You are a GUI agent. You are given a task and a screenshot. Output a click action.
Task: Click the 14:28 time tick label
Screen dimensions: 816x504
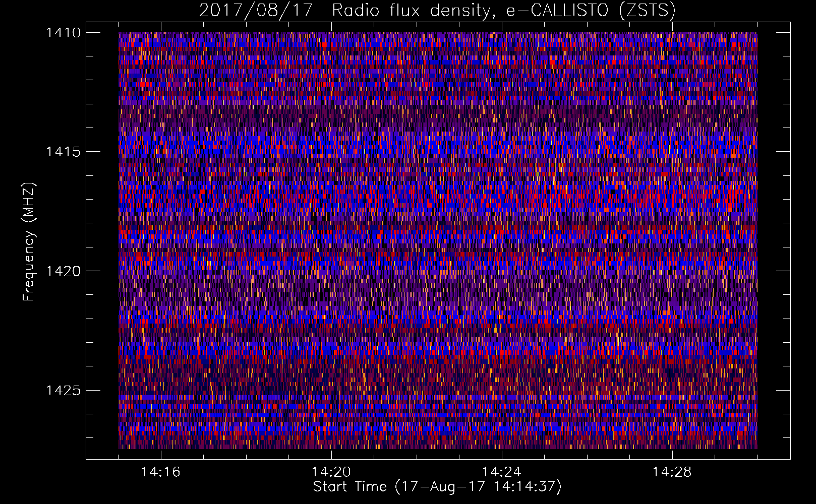coord(672,472)
